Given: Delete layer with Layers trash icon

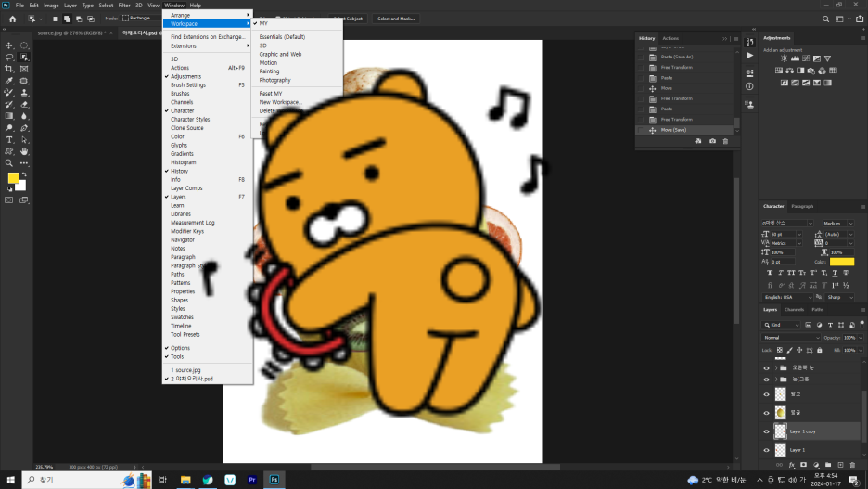Looking at the screenshot, I should coord(852,465).
